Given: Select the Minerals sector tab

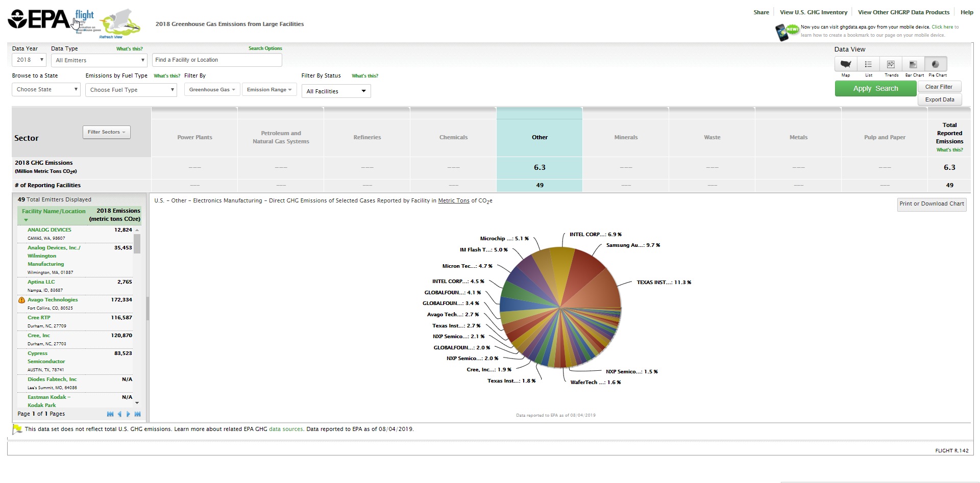Looking at the screenshot, I should point(626,137).
